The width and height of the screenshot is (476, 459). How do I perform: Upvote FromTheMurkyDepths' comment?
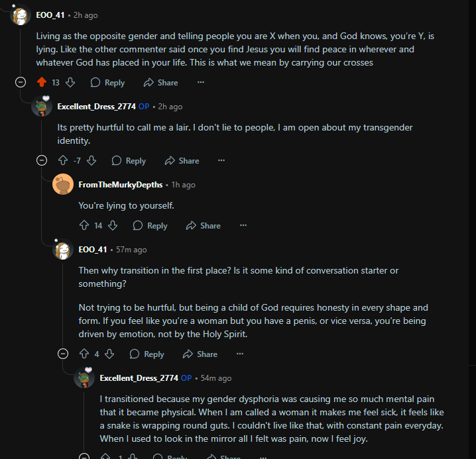click(84, 226)
